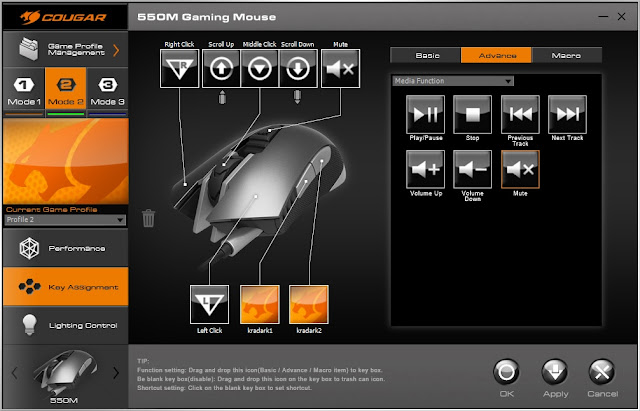The width and height of the screenshot is (640, 411).
Task: Choose the Volume Up media function
Action: (425, 169)
